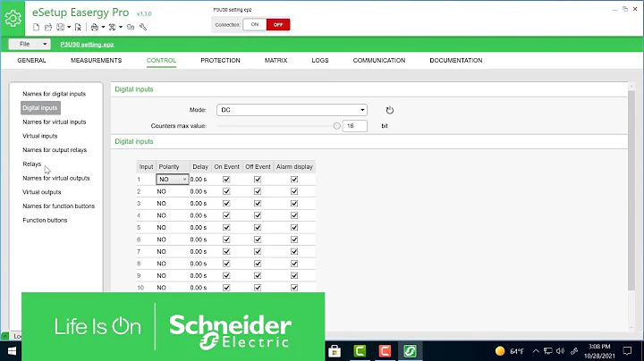Open Function buttons settings page
Viewport: 644px width, 361px height.
tap(45, 221)
